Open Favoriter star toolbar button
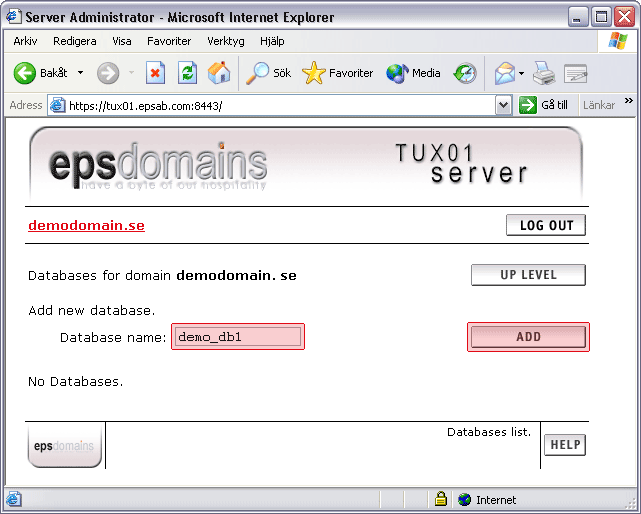This screenshot has width=641, height=514. click(x=338, y=73)
